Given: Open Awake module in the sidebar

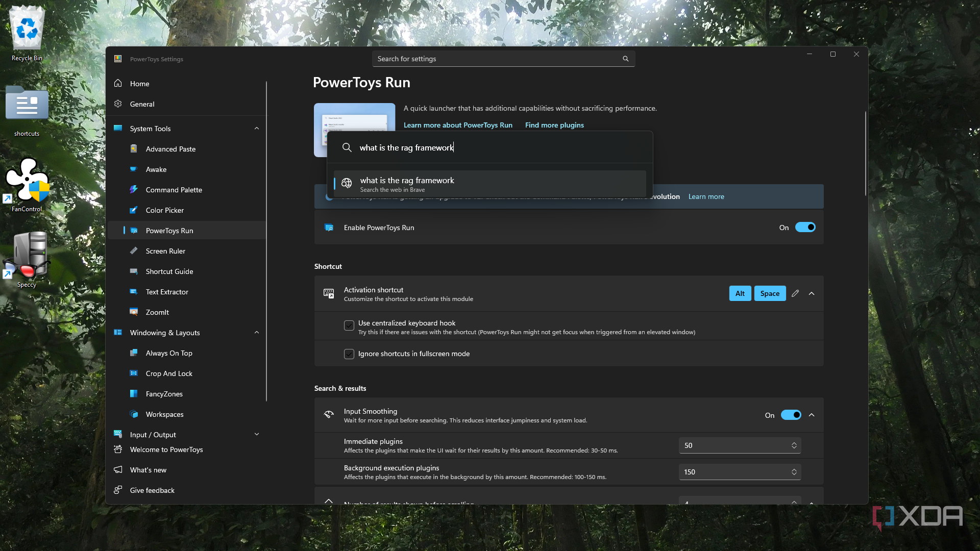Looking at the screenshot, I should point(187,169).
